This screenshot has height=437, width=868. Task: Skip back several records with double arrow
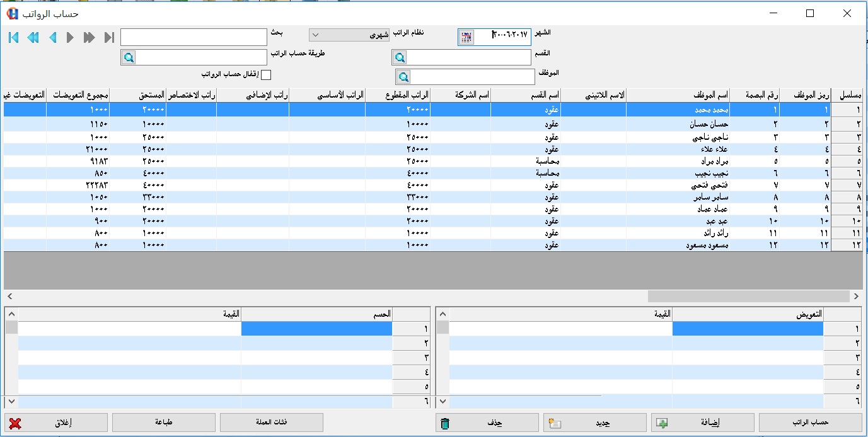(33, 38)
